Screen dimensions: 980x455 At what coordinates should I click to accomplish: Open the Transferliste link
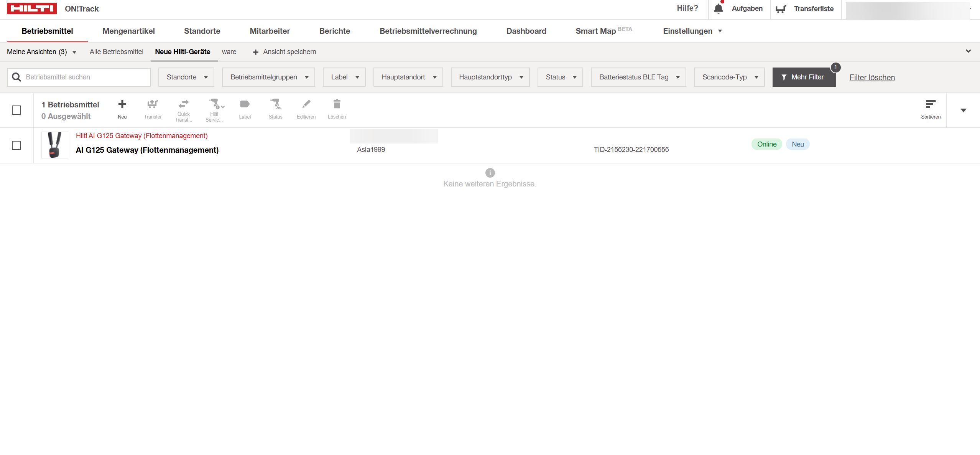point(814,9)
